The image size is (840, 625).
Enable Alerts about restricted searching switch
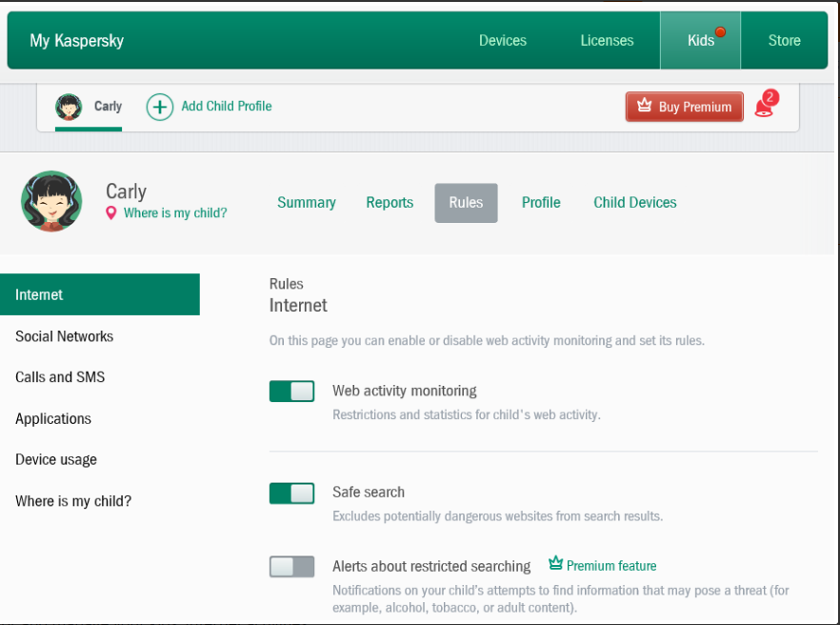point(292,567)
